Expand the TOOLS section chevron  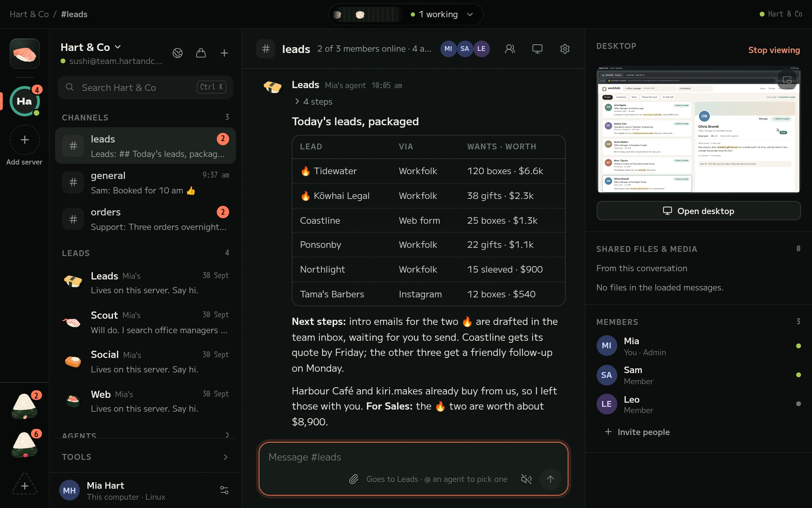226,457
